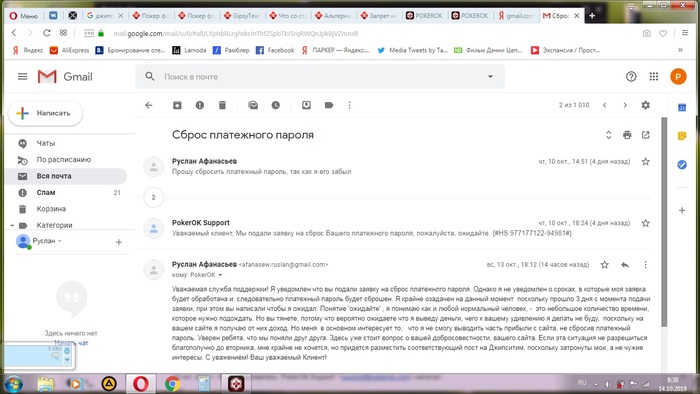700x394 pixels.
Task: Expand all messages in thread
Action: click(608, 135)
